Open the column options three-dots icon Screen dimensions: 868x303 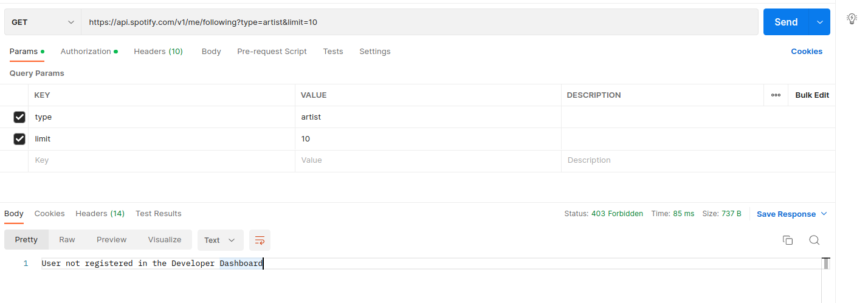776,95
